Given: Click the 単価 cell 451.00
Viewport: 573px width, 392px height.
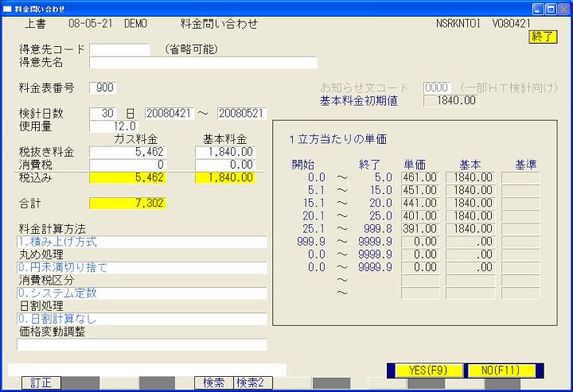Looking at the screenshot, I should pos(420,191).
